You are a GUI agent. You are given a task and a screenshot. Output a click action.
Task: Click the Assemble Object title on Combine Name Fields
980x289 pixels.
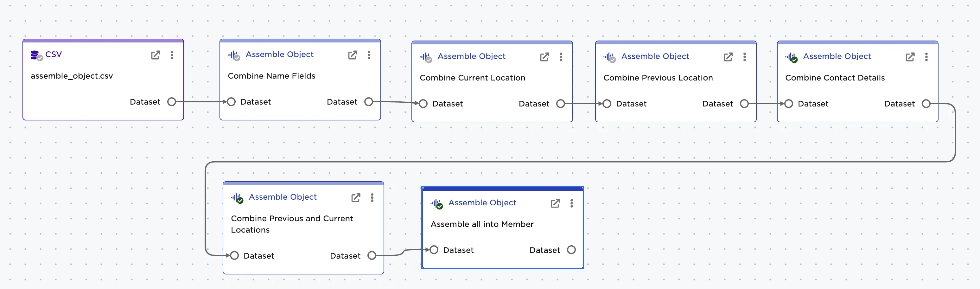(280, 54)
